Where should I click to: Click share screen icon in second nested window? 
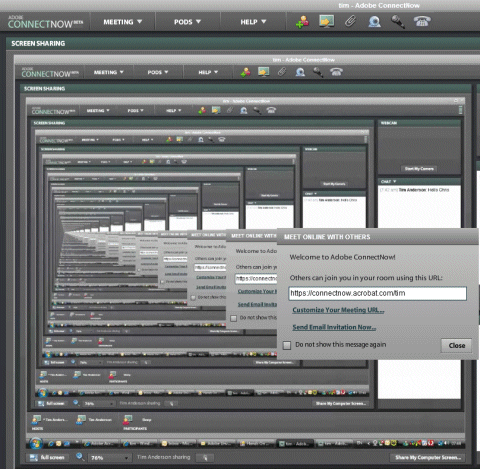coord(216,110)
